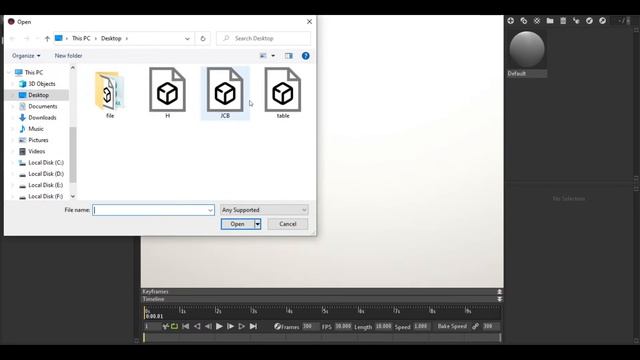Screen dimensions: 640x360
Task: Click the Length value field
Action: (383, 326)
